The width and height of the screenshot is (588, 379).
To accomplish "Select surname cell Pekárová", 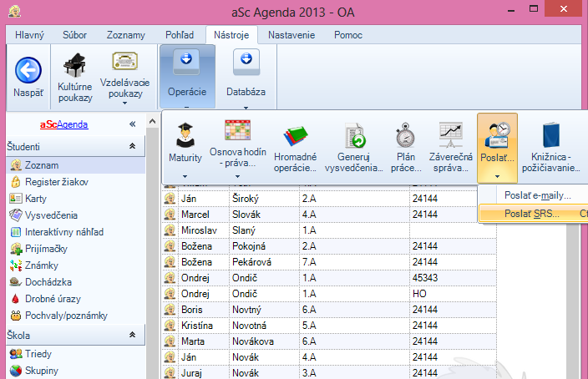I will [x=264, y=262].
